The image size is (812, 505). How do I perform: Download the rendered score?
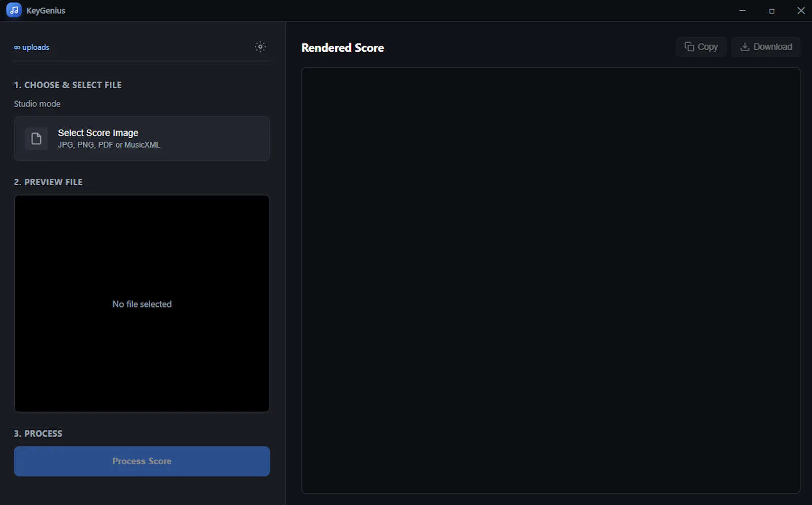[x=766, y=47]
